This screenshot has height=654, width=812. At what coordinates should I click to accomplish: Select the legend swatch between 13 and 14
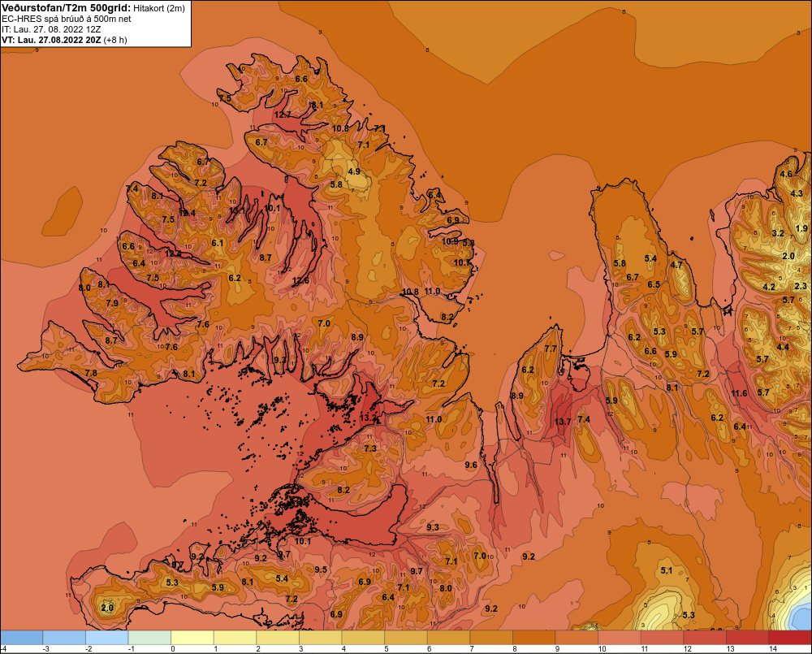tap(747, 638)
